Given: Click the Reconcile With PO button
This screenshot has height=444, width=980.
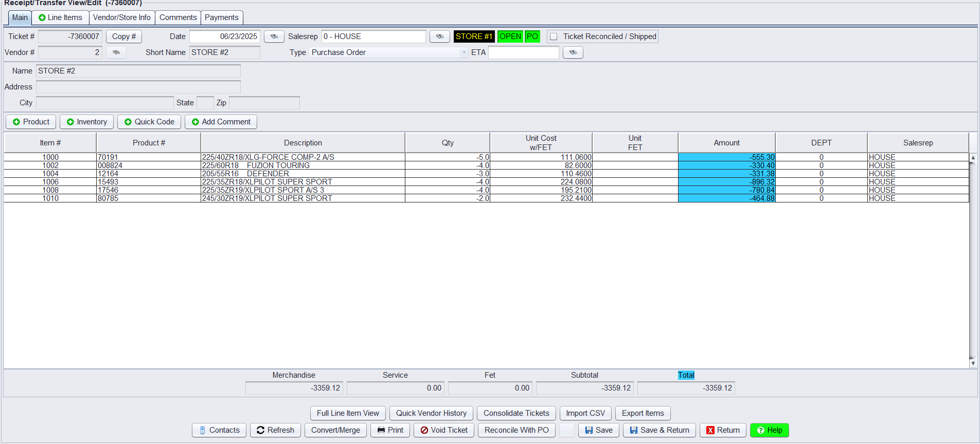Looking at the screenshot, I should [516, 430].
